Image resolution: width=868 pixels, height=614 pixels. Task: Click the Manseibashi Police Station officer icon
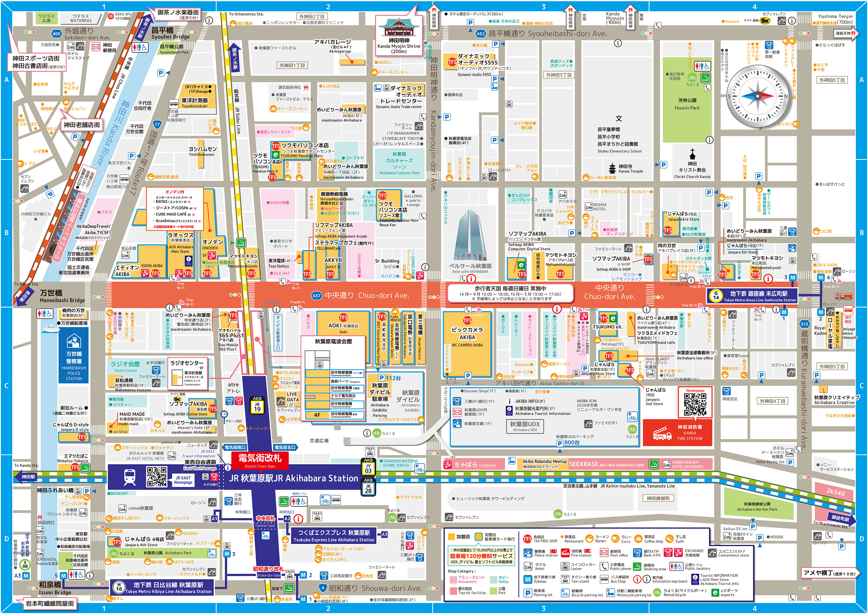pyautogui.click(x=74, y=341)
